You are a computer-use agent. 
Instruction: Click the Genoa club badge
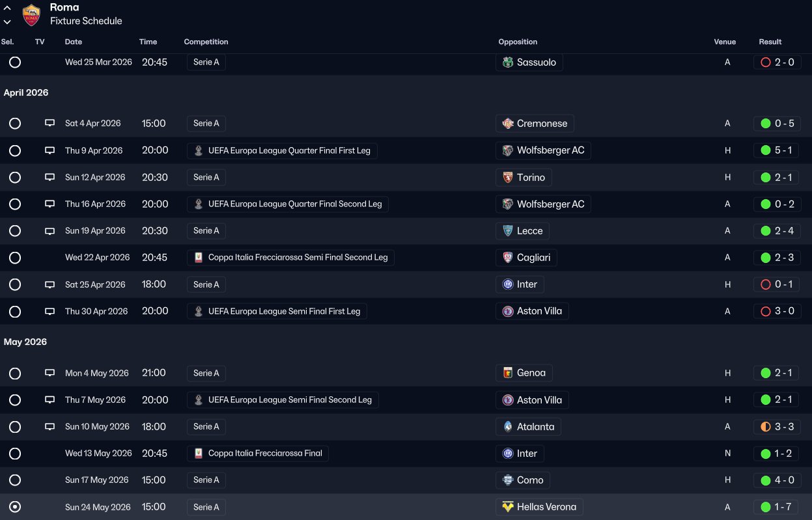click(x=509, y=373)
